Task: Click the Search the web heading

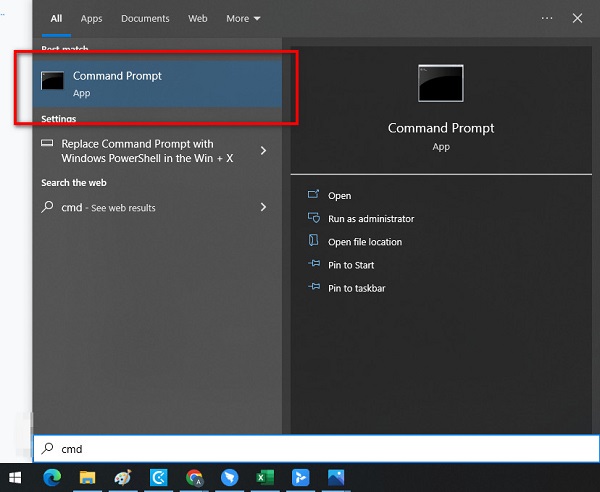Action: pyautogui.click(x=74, y=182)
